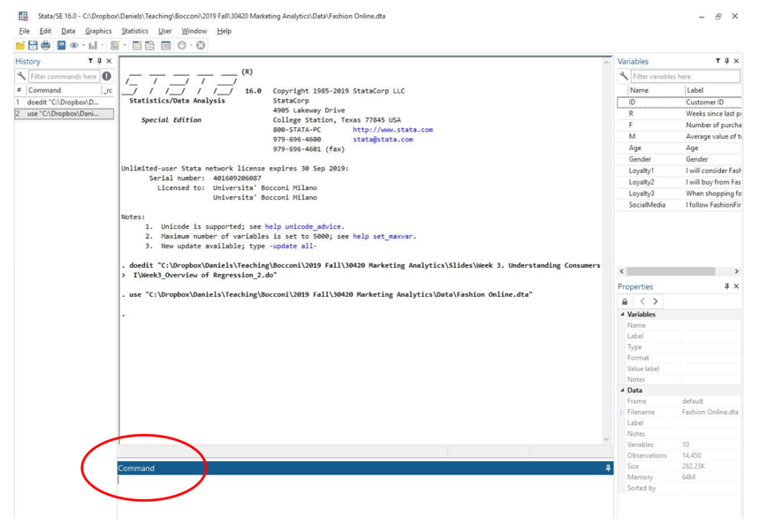Follow the http://www.stata.com link

click(392, 129)
